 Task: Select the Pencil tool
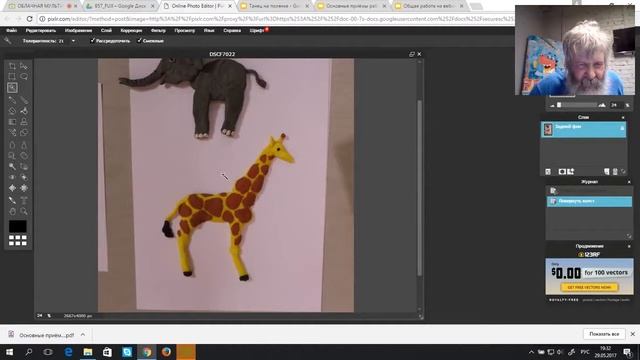12,100
